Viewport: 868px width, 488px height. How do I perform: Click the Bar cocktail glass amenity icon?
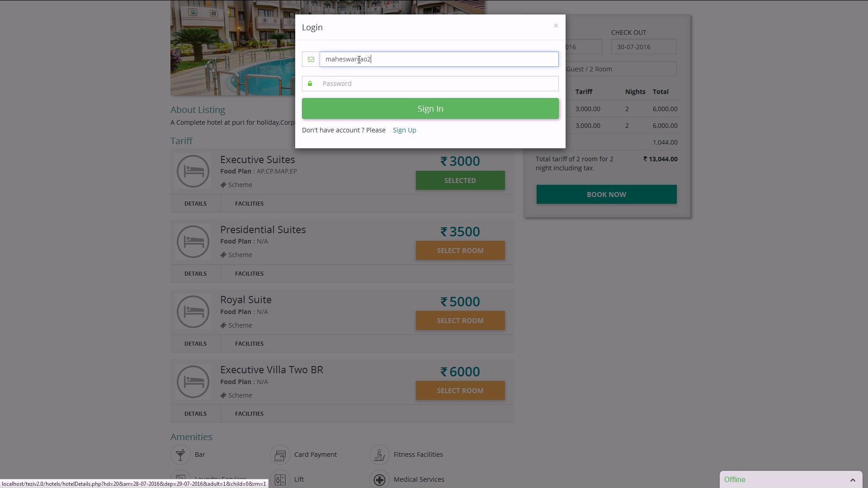(x=180, y=455)
